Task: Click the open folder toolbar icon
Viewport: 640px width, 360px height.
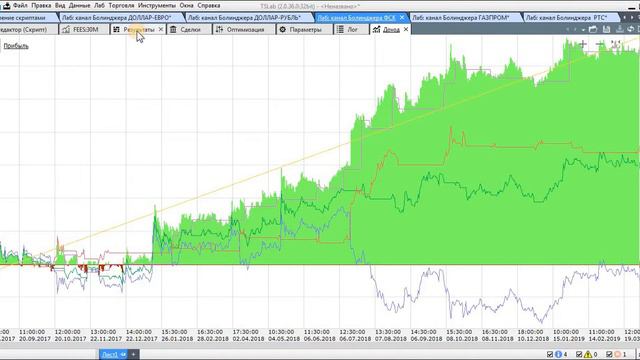Action: click(x=593, y=29)
